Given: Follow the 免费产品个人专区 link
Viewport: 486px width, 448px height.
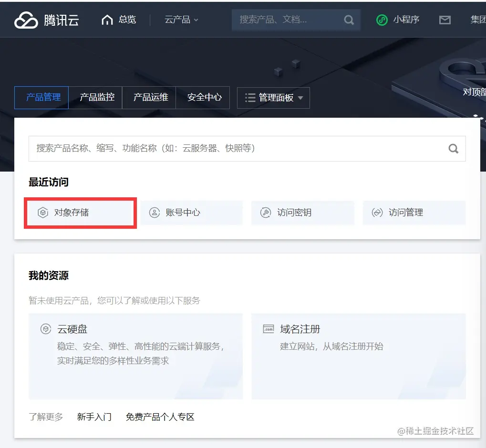Looking at the screenshot, I should point(160,417).
